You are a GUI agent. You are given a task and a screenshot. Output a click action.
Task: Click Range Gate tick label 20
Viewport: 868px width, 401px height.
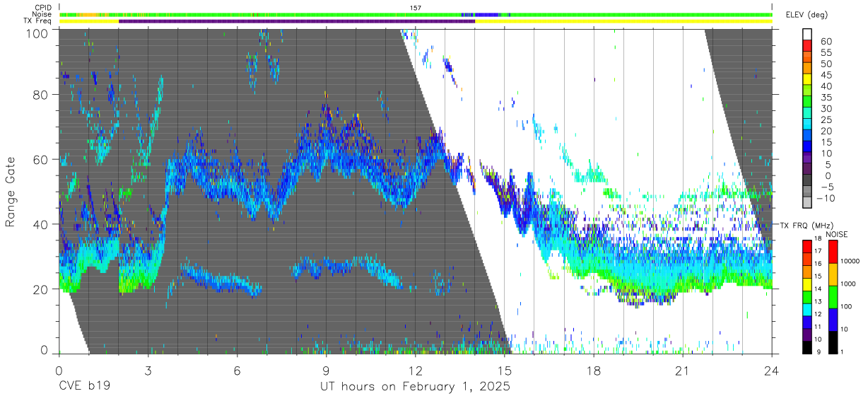pos(42,289)
